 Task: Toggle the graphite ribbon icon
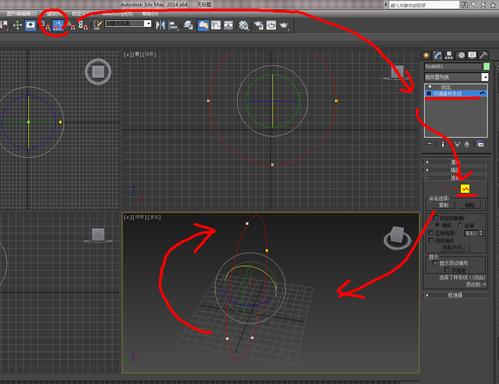(203, 25)
